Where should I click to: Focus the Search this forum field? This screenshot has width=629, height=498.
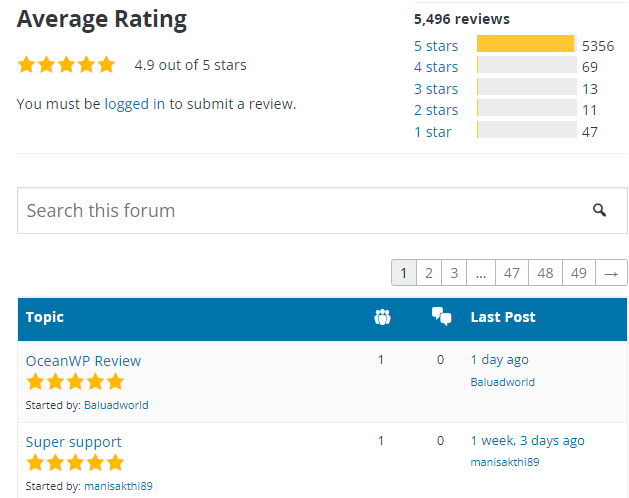(300, 210)
